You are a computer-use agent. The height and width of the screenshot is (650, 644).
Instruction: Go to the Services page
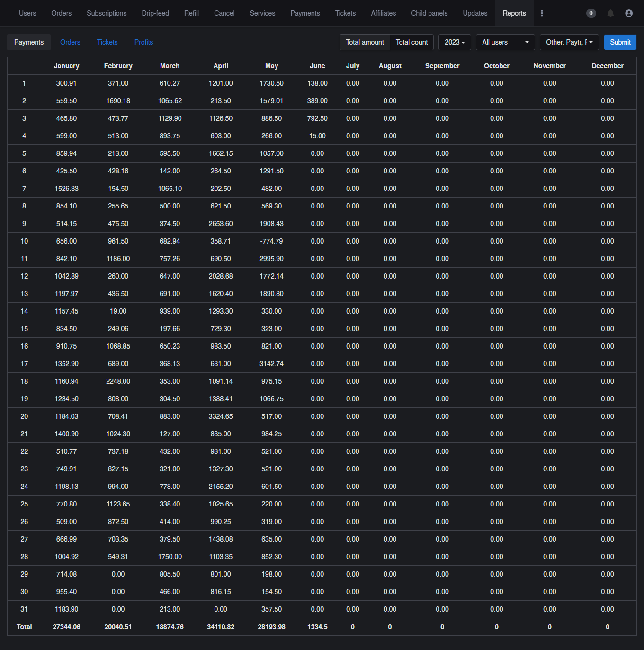(262, 13)
